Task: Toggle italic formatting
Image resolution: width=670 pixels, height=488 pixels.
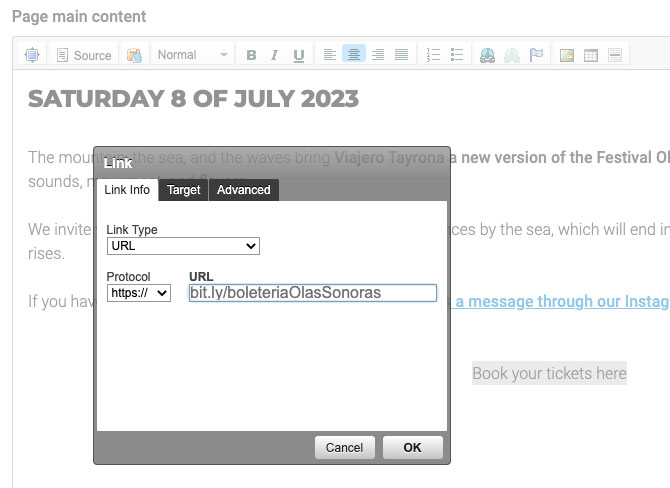Action: click(274, 55)
